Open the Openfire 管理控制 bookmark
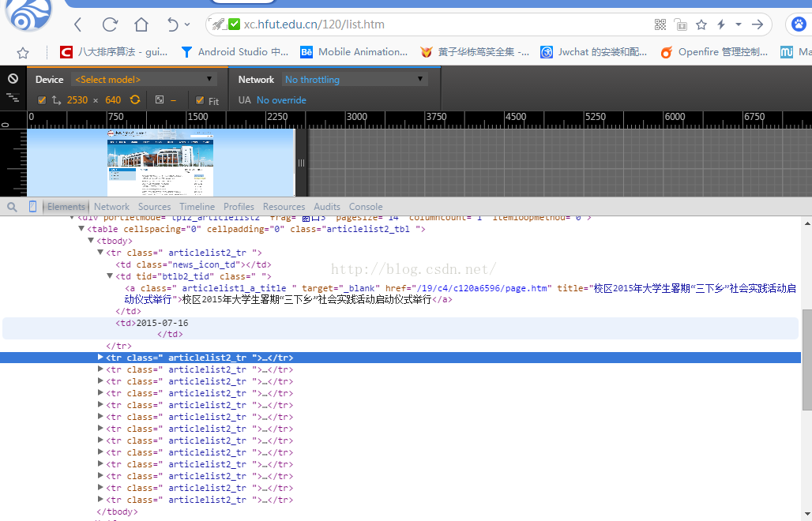 tap(714, 52)
